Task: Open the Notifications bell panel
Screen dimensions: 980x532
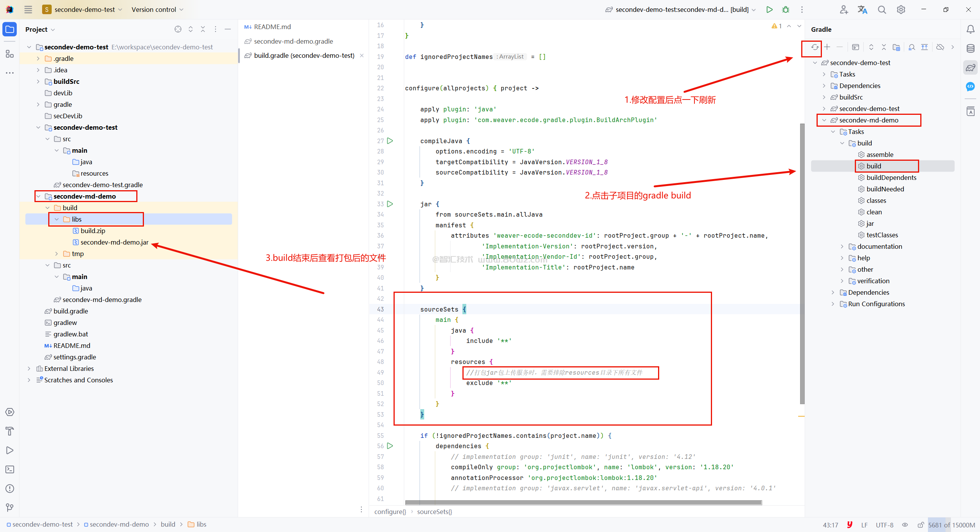Action: (x=970, y=29)
